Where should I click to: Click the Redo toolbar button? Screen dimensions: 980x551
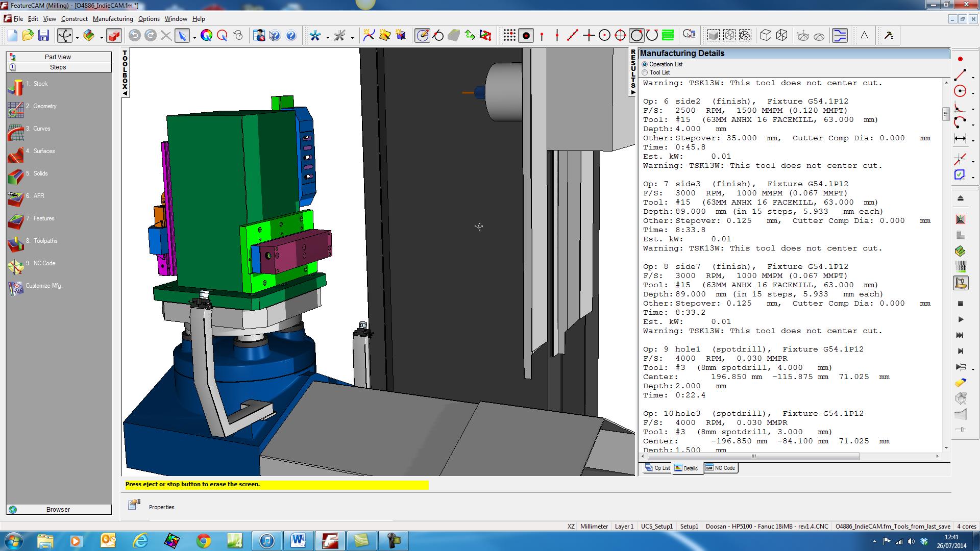point(150,35)
